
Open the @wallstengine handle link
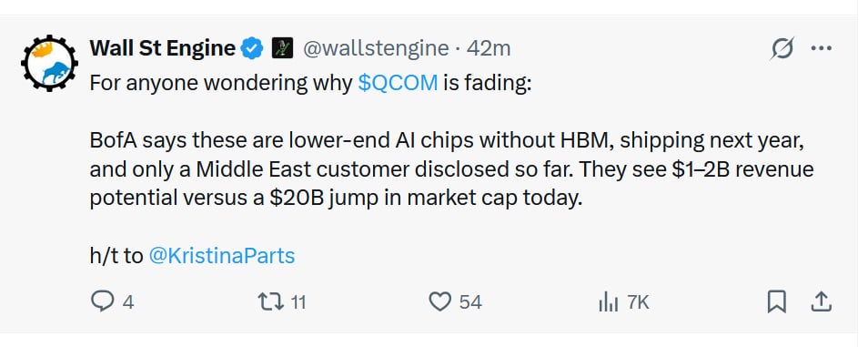pyautogui.click(x=376, y=49)
